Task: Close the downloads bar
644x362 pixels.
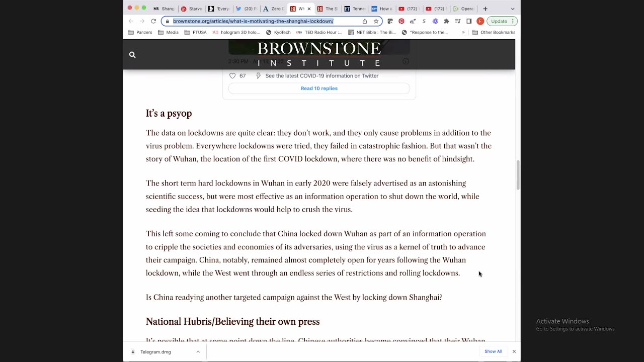Action: coord(514,351)
